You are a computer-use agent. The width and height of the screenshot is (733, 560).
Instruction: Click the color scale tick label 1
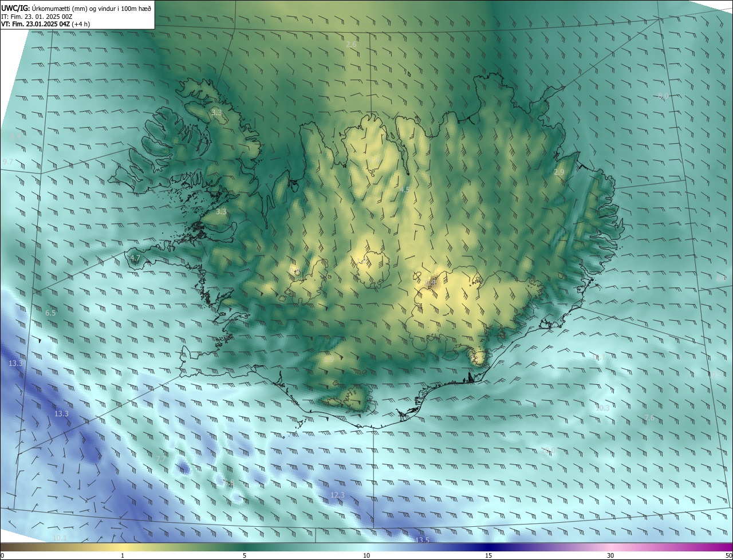123,555
